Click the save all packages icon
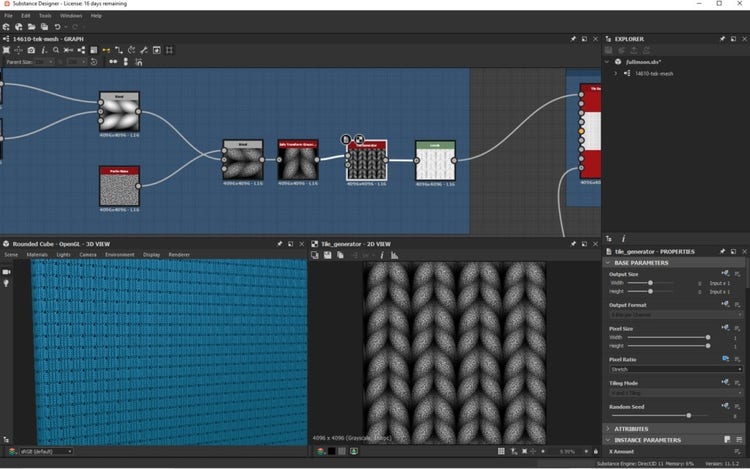 44,27
